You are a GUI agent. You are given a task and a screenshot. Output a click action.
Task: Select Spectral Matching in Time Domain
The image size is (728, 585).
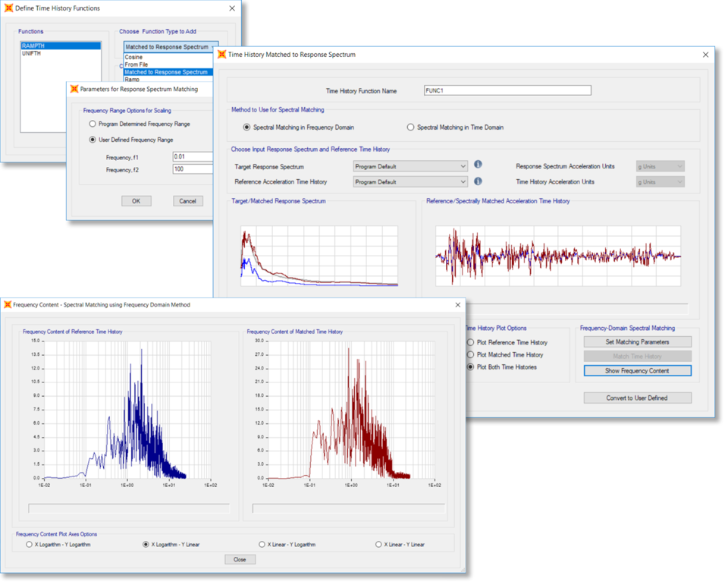[x=411, y=127]
